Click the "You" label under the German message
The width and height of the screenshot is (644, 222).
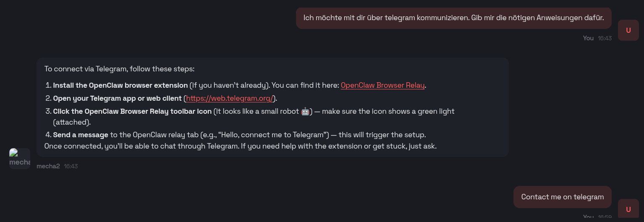pos(588,38)
